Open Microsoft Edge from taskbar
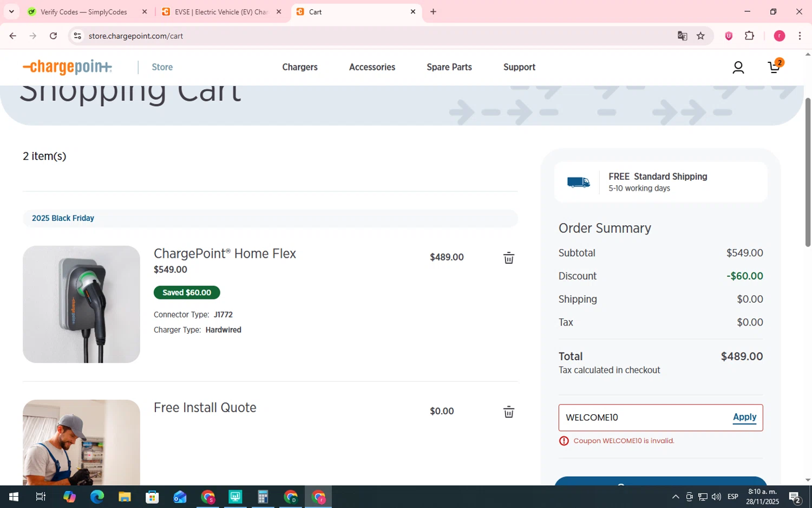Viewport: 812px width, 508px height. [97, 497]
